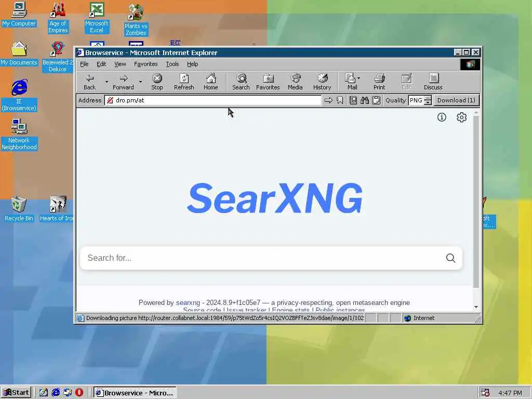Click the Forward toolbar button
The width and height of the screenshot is (532, 399).
coord(124,82)
